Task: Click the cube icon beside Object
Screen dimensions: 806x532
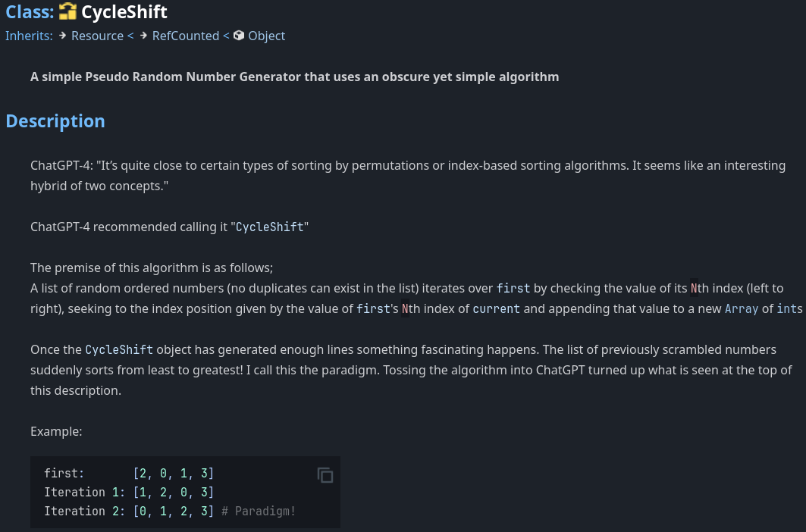Action: pyautogui.click(x=239, y=36)
